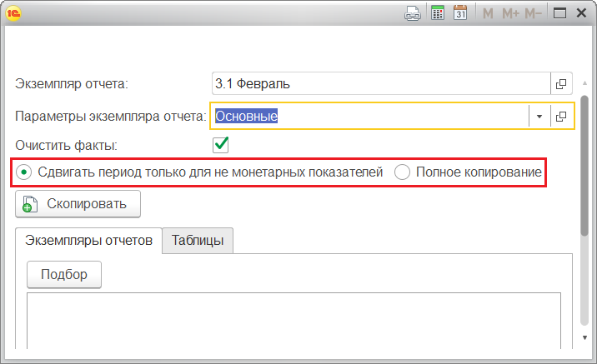The image size is (597, 364).
Task: Open the linked item for Экземпляр отчета field
Action: [561, 83]
